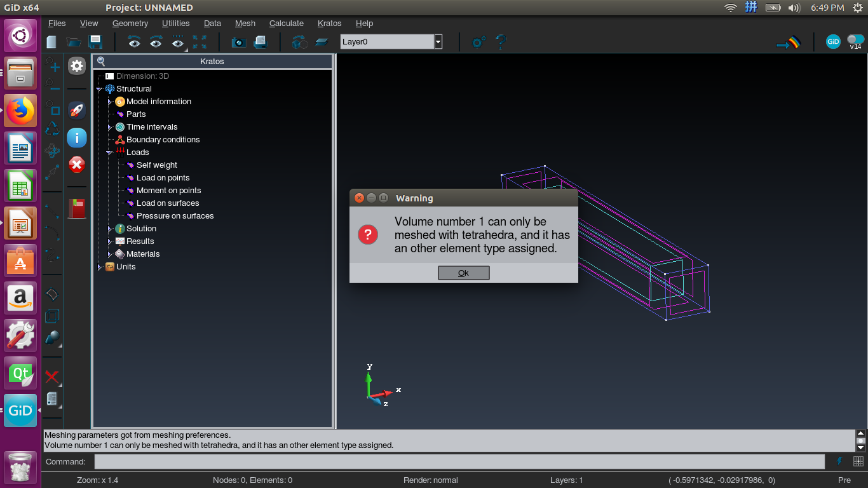Activate the Delete tool in the sidebar

pos(52,377)
